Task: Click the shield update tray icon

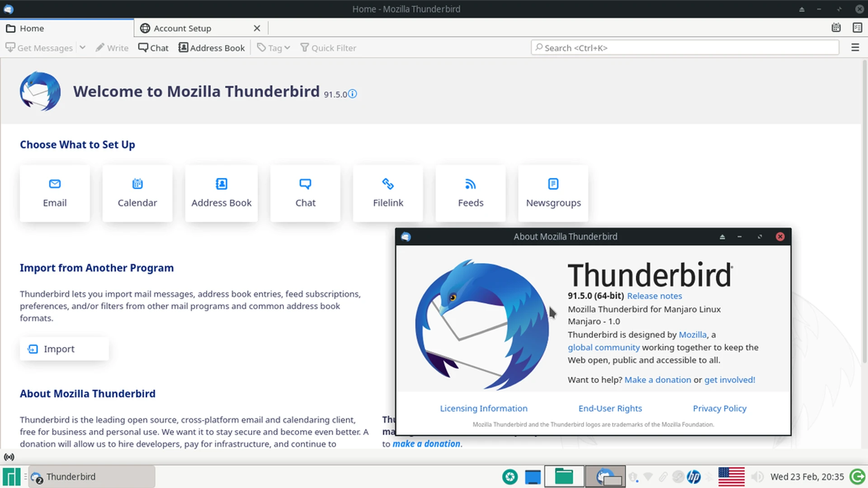Action: click(x=633, y=477)
